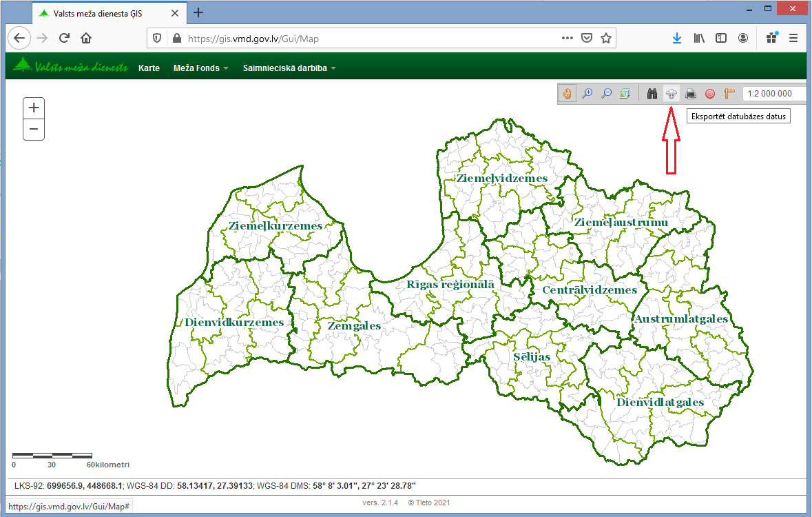Image resolution: width=812 pixels, height=517 pixels.
Task: Click the red target locate icon
Action: coord(710,94)
